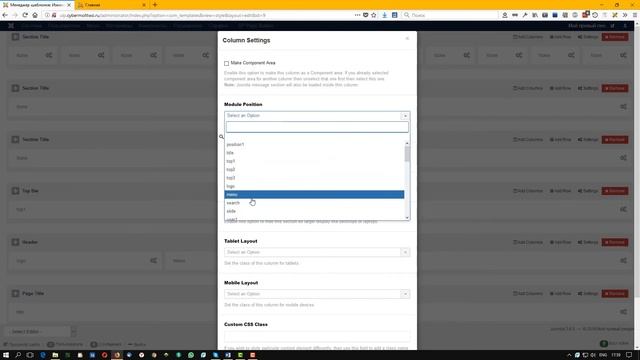Screen dimensions: 640x360
Task: Select the highlighted 'menu' position
Action: [x=314, y=194]
